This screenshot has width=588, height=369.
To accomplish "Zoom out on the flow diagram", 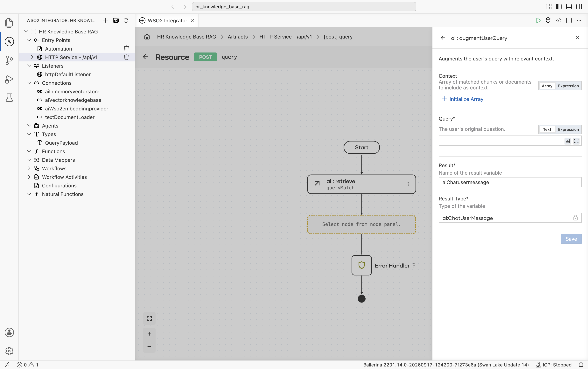I will click(x=149, y=346).
